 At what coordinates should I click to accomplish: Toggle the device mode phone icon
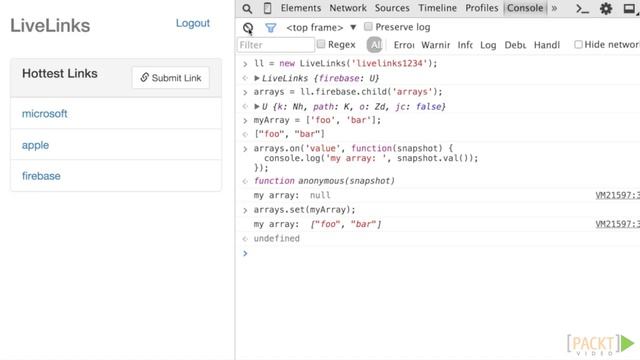coord(267,8)
